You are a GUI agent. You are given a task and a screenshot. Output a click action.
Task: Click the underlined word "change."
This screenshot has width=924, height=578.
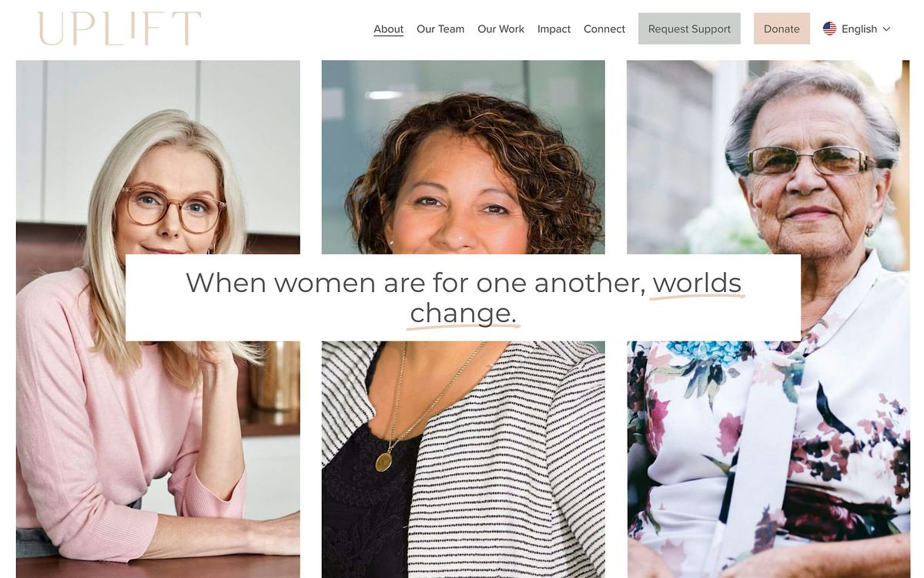click(463, 314)
